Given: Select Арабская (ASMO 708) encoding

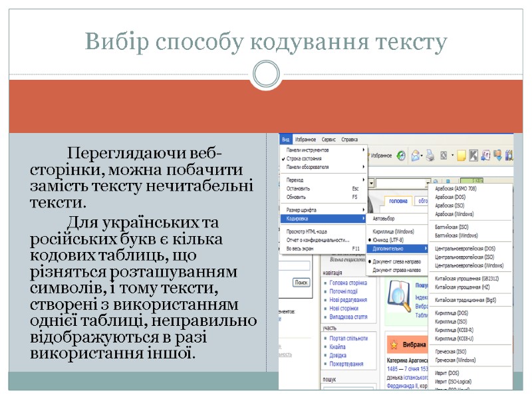Looking at the screenshot, I should click(x=470, y=188).
